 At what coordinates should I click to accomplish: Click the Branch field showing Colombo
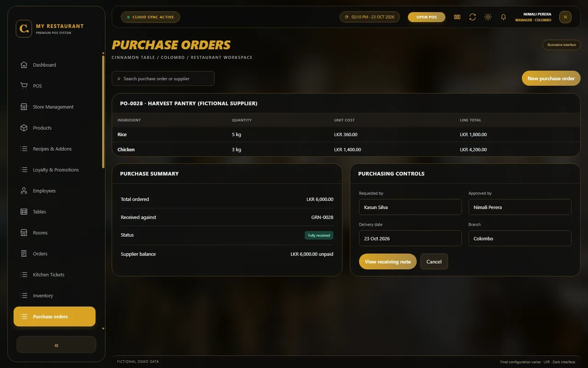520,238
